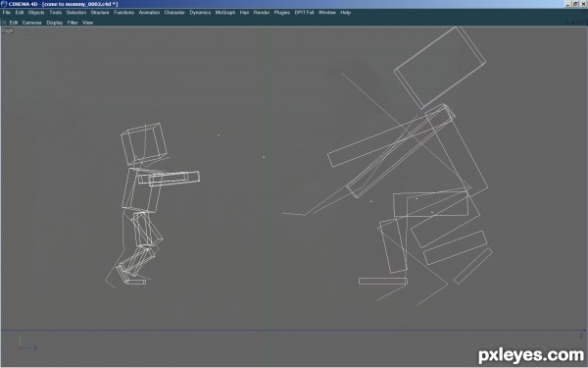Viewport: 588px width, 368px height.
Task: Open the Functions menu
Action: pyautogui.click(x=123, y=13)
